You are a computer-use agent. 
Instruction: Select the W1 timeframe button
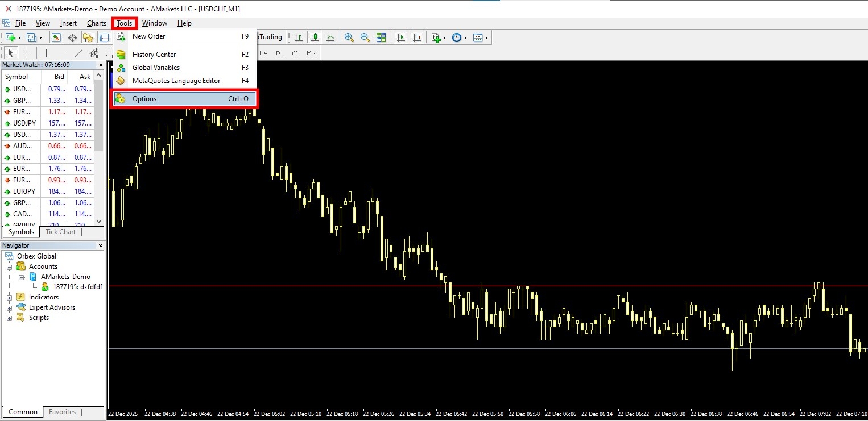coord(296,53)
